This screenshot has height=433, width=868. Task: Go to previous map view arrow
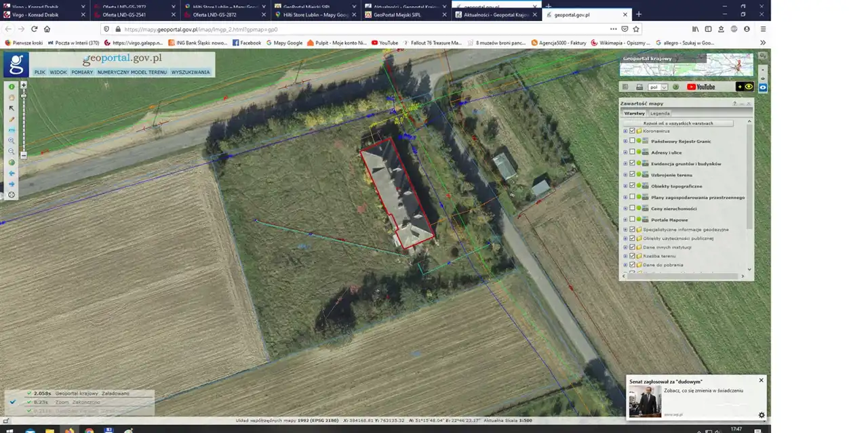coord(12,173)
